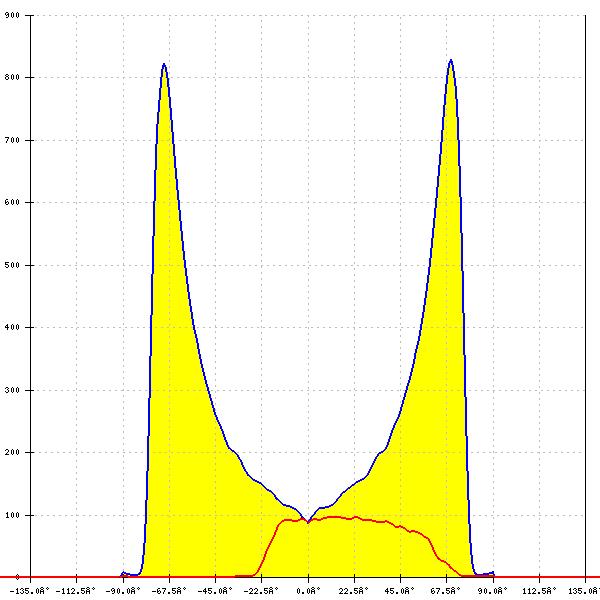This screenshot has height=600, width=600.
Task: Click the 45.0 x-axis label
Action: (400, 590)
